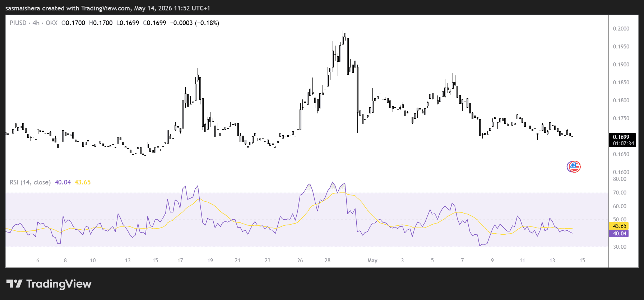
Task: Select the low value L0.1699
Action: click(x=128, y=23)
